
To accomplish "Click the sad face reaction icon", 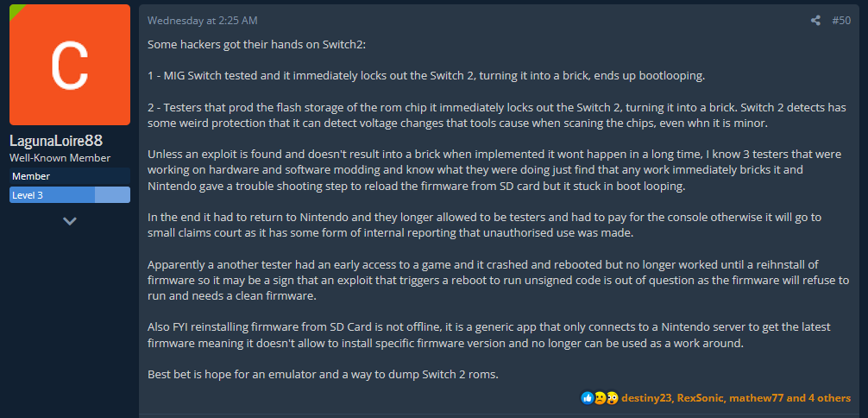I will [x=599, y=397].
